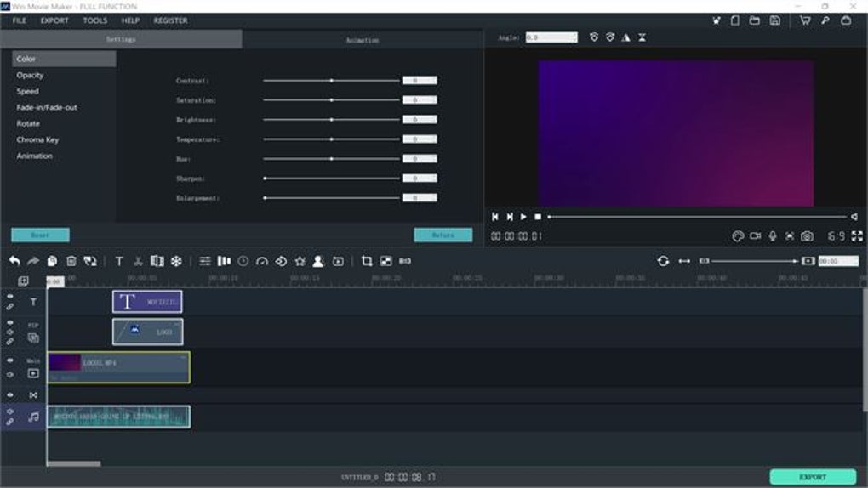Click the green EXPORT button
Viewport: 868px width, 488px height.
(x=813, y=477)
